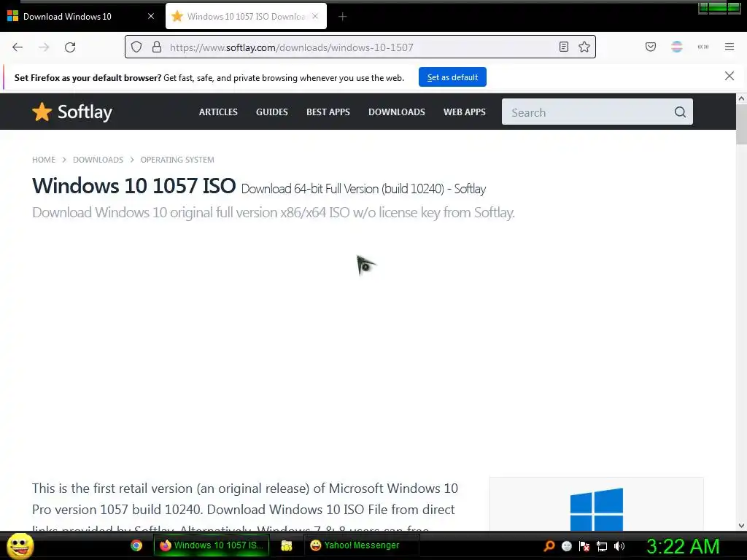The width and height of the screenshot is (747, 560).
Task: Click the page scrollbar down arrow
Action: pyautogui.click(x=741, y=526)
